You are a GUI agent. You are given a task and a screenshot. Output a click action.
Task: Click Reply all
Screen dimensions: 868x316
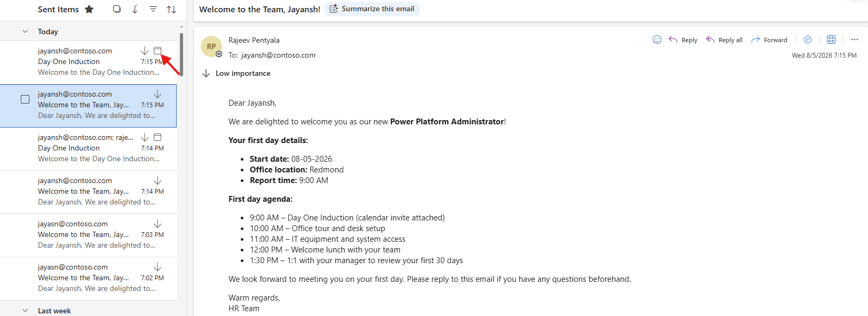click(x=724, y=39)
